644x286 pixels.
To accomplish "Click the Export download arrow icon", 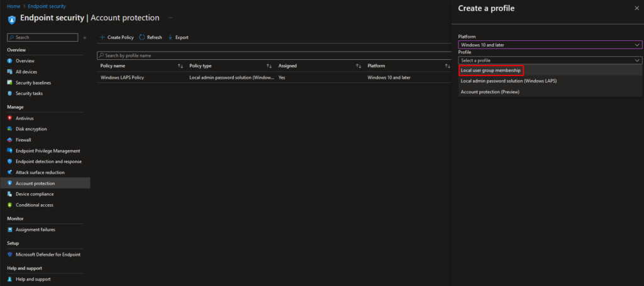I will (170, 37).
